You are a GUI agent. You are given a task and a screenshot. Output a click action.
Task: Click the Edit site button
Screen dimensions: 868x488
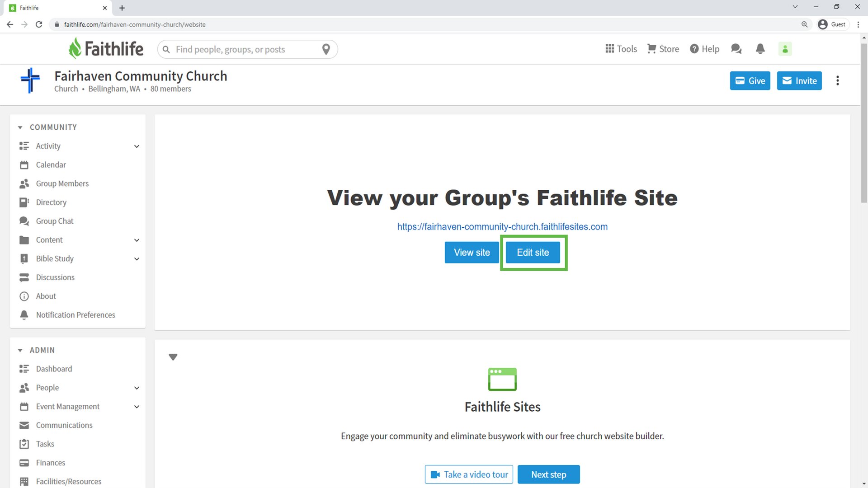pyautogui.click(x=533, y=253)
